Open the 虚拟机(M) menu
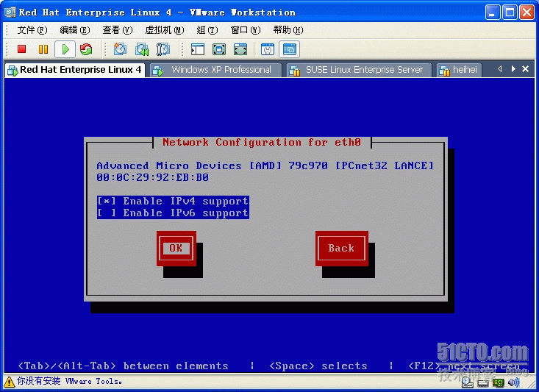The height and width of the screenshot is (392, 539). (x=164, y=30)
